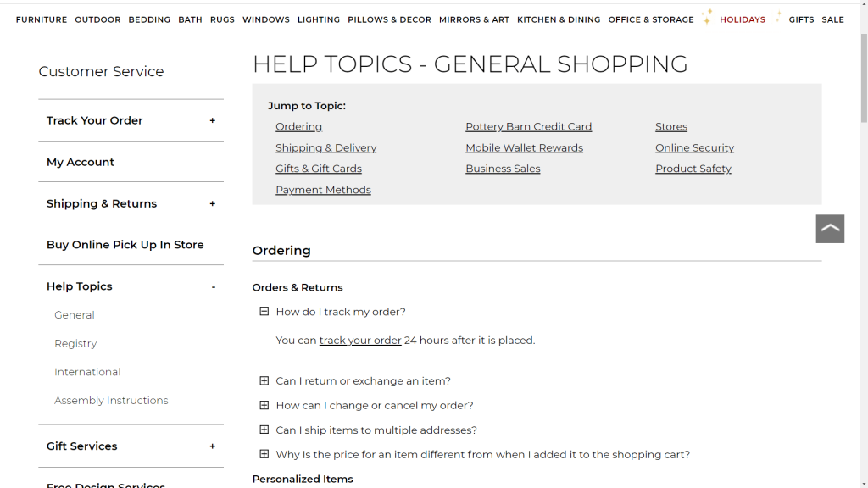Expand Gift Services sidebar section
Screen dimensions: 868x488
tap(212, 446)
